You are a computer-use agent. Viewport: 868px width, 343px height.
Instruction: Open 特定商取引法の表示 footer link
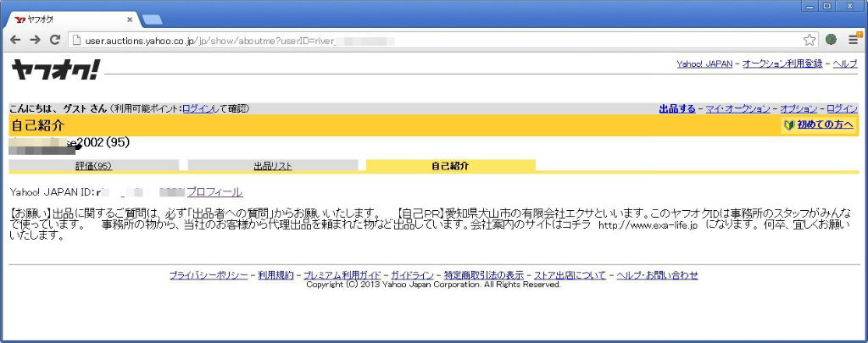pos(484,275)
